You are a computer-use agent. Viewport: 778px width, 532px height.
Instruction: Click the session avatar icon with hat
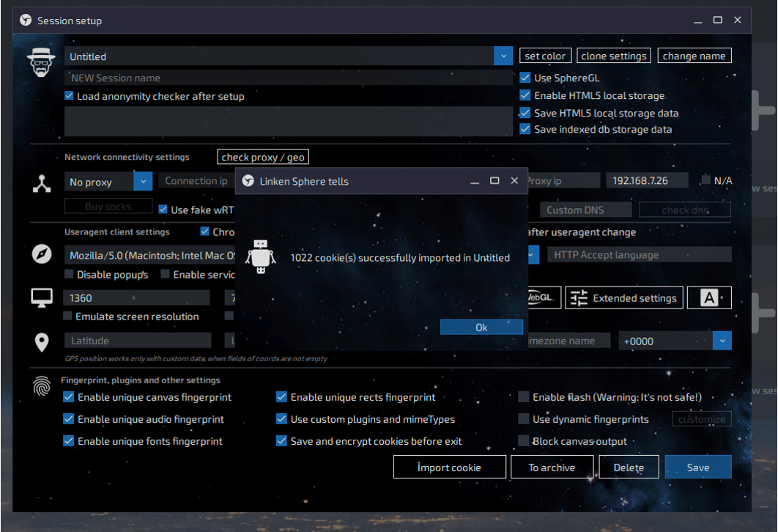coord(42,62)
